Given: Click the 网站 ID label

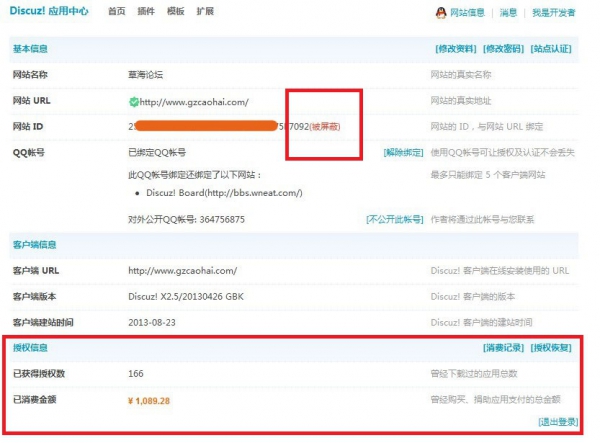Looking at the screenshot, I should [28, 127].
